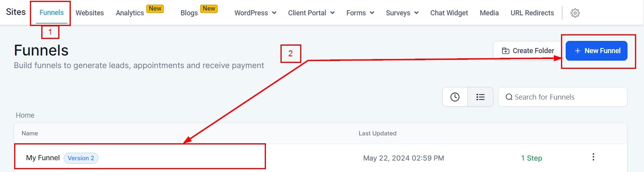Open the settings gear icon
The image size is (644, 172).
(575, 13)
